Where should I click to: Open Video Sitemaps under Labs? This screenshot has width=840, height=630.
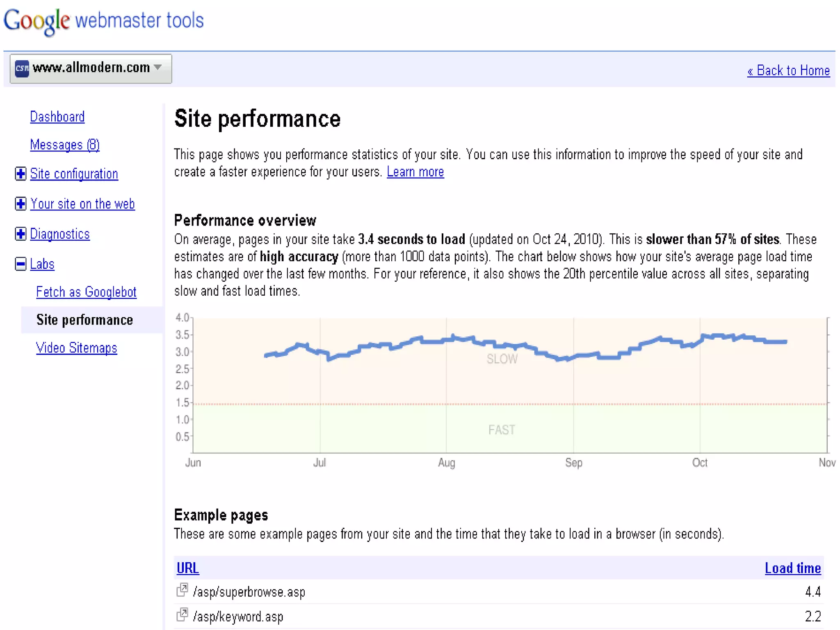pos(76,348)
